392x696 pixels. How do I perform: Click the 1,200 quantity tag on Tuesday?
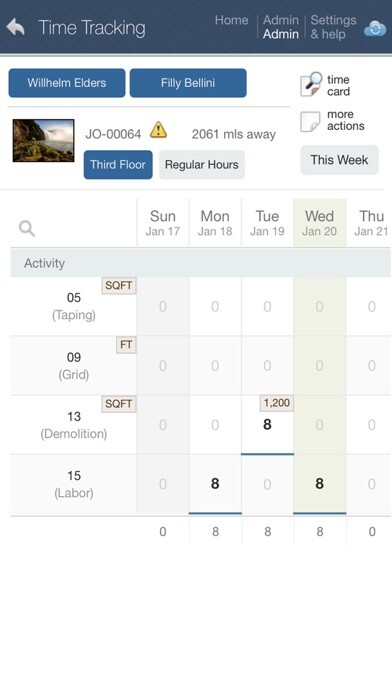tap(277, 403)
